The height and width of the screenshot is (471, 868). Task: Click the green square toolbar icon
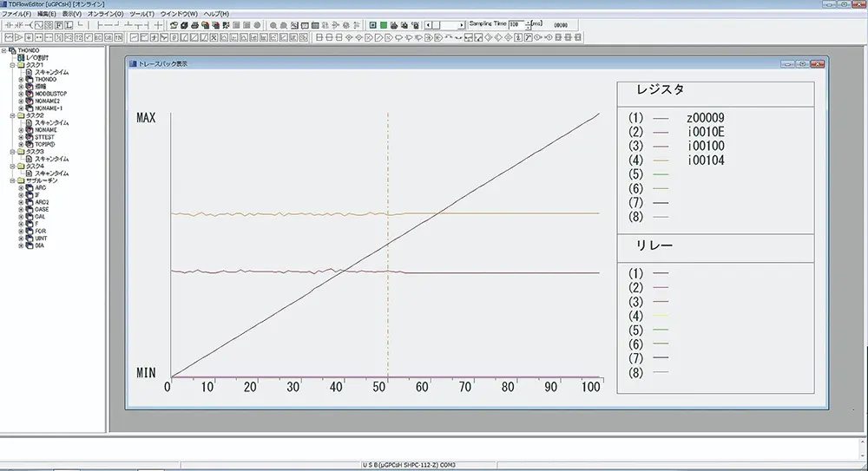(x=383, y=25)
